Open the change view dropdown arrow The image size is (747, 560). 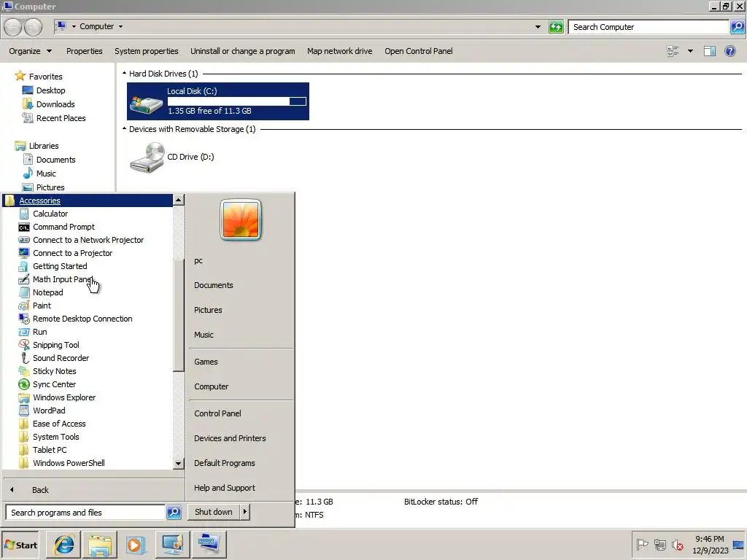pyautogui.click(x=690, y=51)
